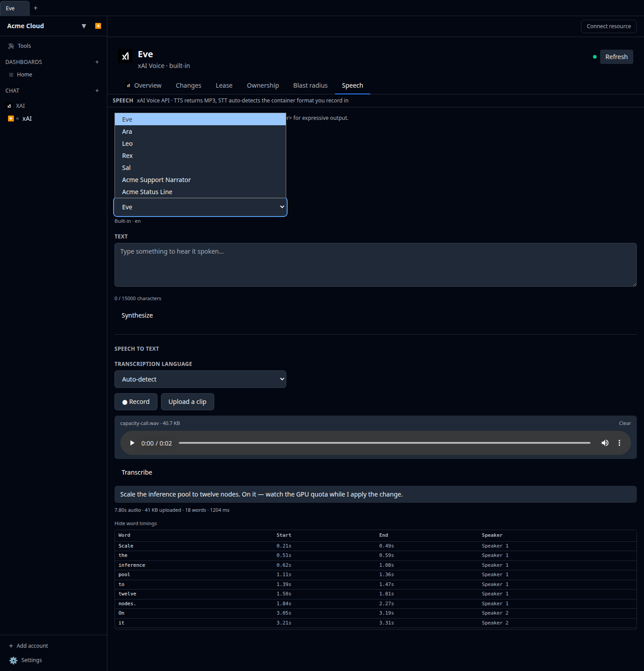Viewport: 644px width, 671px height.
Task: Open audio player more options menu
Action: [619, 443]
